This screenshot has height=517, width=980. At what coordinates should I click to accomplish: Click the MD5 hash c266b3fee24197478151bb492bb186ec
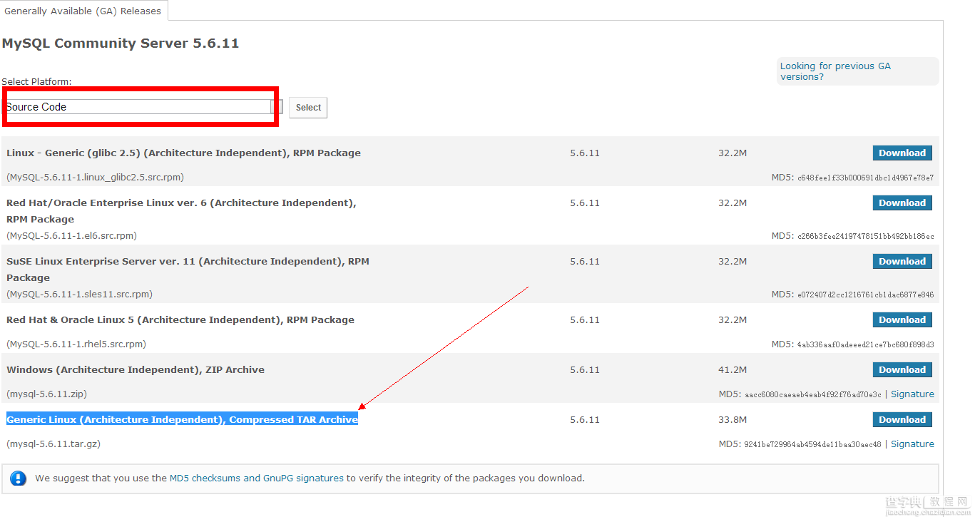pos(865,236)
